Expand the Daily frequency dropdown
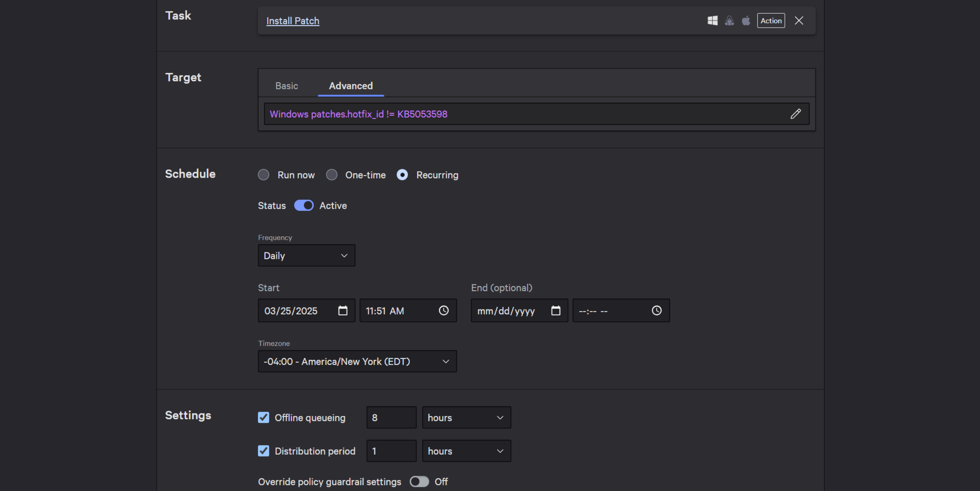The width and height of the screenshot is (980, 491). (x=306, y=255)
